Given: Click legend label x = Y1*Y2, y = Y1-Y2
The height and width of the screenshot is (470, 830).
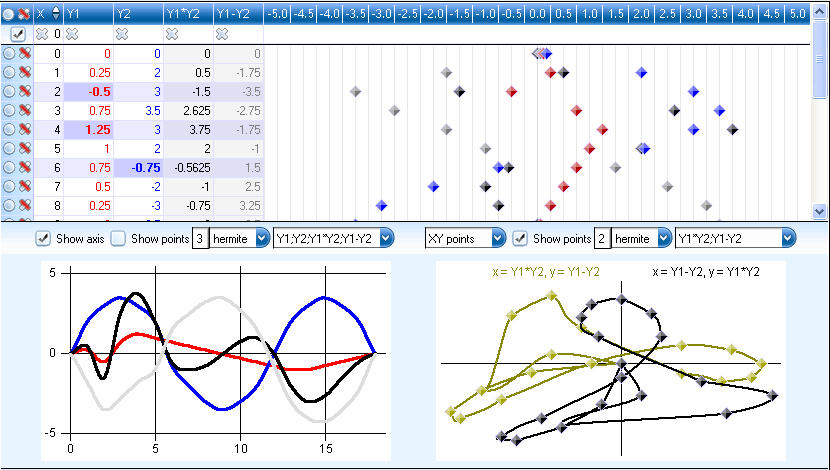Looking at the screenshot, I should pyautogui.click(x=546, y=272).
